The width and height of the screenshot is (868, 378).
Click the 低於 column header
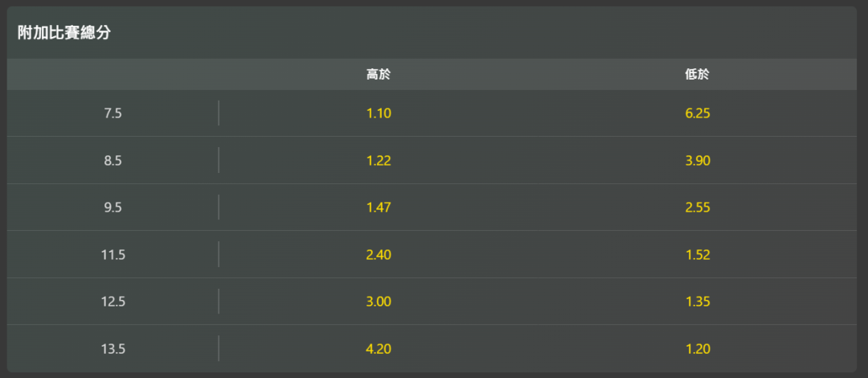697,75
